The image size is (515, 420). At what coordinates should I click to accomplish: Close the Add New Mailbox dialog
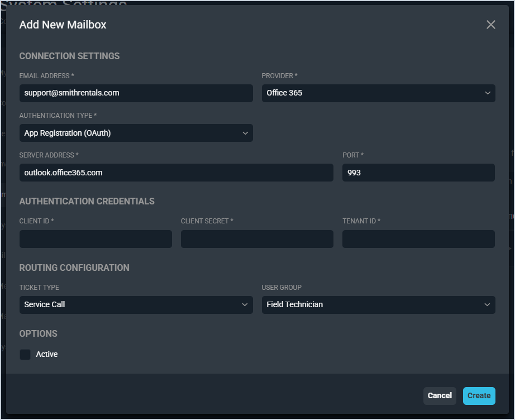490,25
